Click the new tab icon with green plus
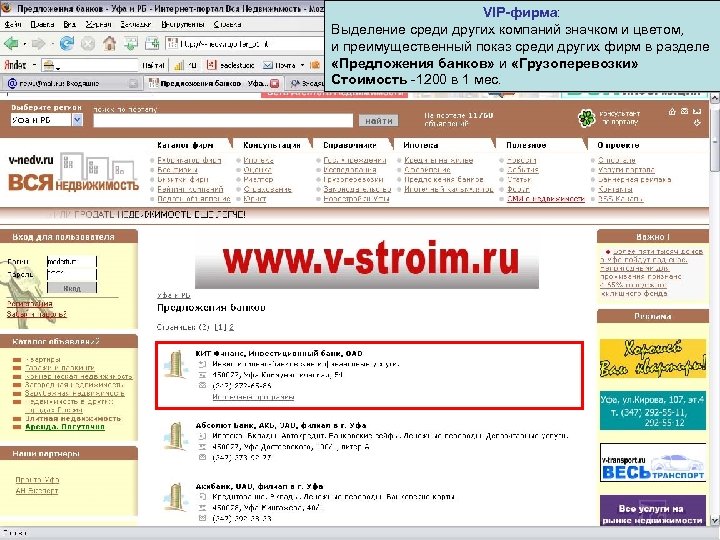This screenshot has width=720, height=540. pyautogui.click(x=152, y=44)
